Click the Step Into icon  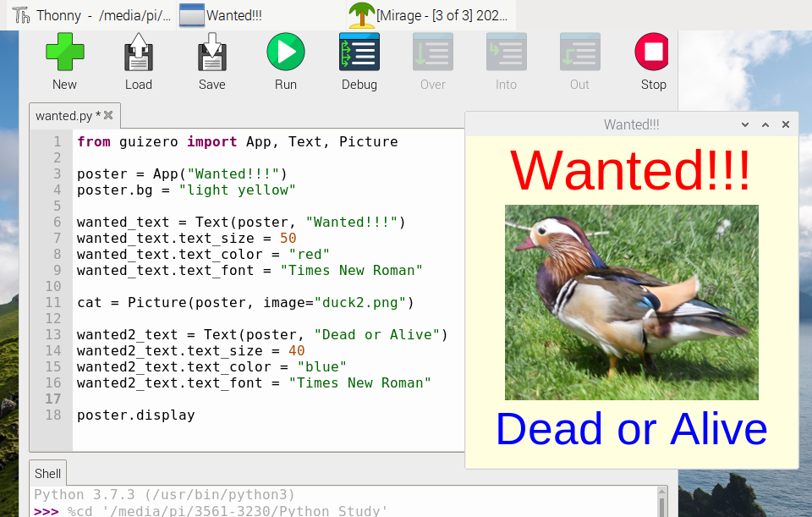point(507,52)
